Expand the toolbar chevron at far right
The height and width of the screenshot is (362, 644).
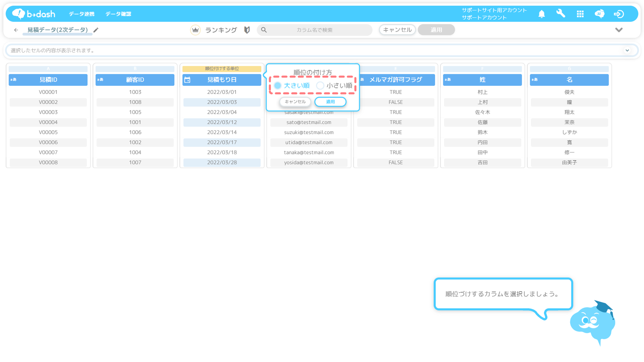[x=619, y=30]
